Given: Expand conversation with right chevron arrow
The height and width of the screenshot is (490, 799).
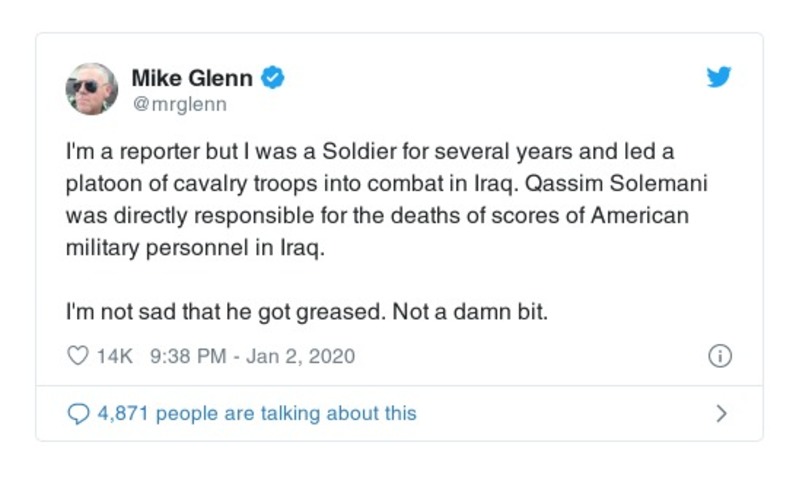Looking at the screenshot, I should [x=721, y=413].
